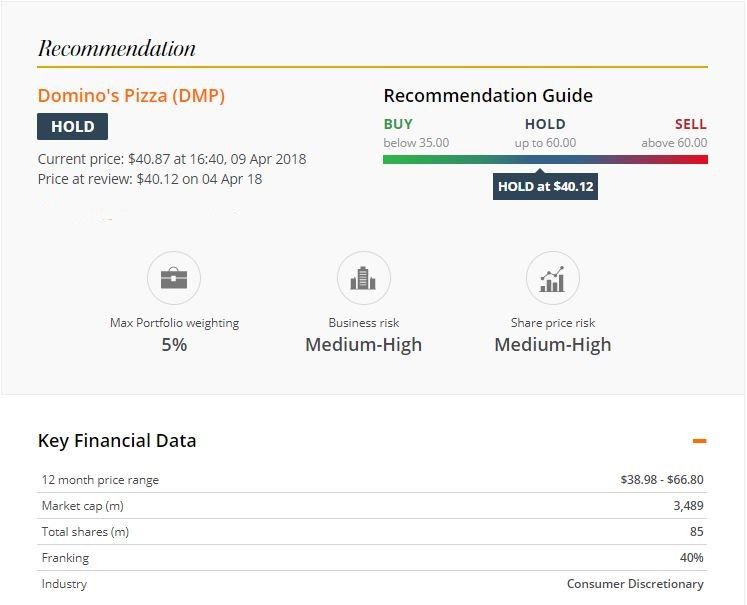Click the dark HOLD recommendation badge
The height and width of the screenshot is (605, 747).
pos(72,126)
